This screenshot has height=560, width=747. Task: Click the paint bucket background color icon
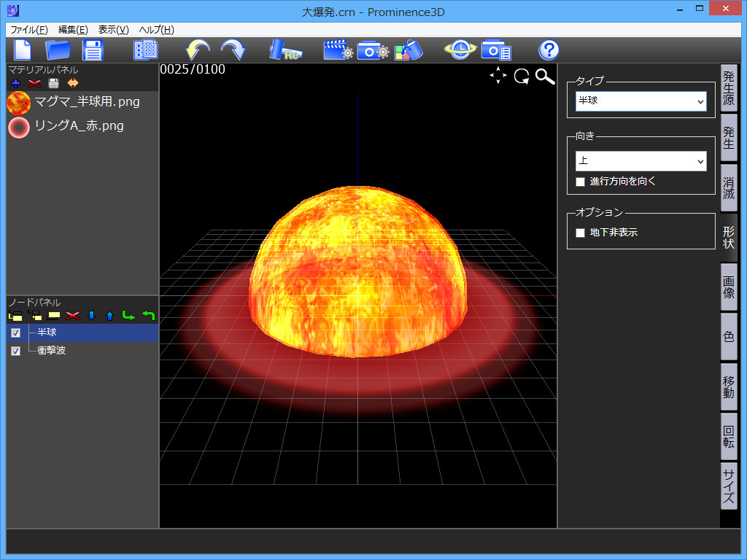(409, 50)
